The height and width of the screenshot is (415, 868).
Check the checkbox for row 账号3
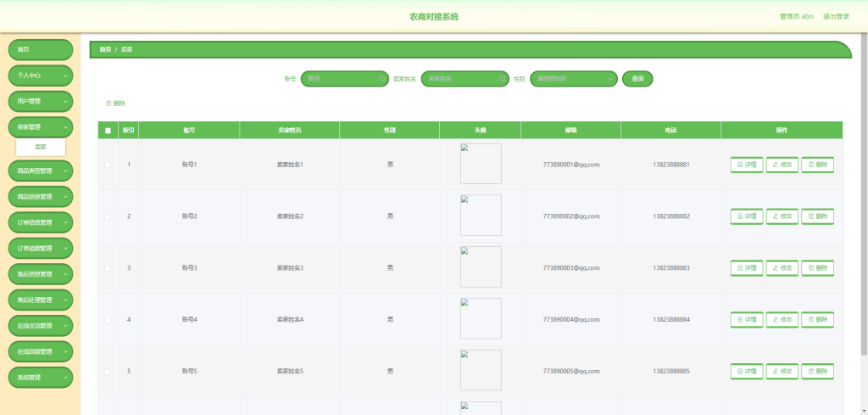108,268
